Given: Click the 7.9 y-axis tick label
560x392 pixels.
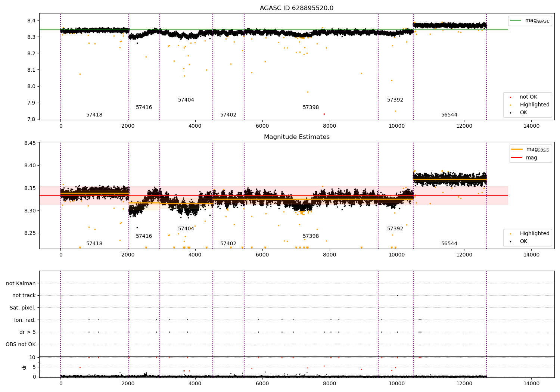Looking at the screenshot, I should [x=31, y=103].
